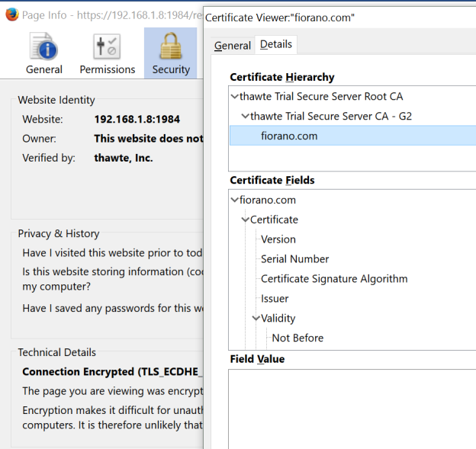Click the 'Website:' label
The image size is (476, 449).
pos(43,119)
